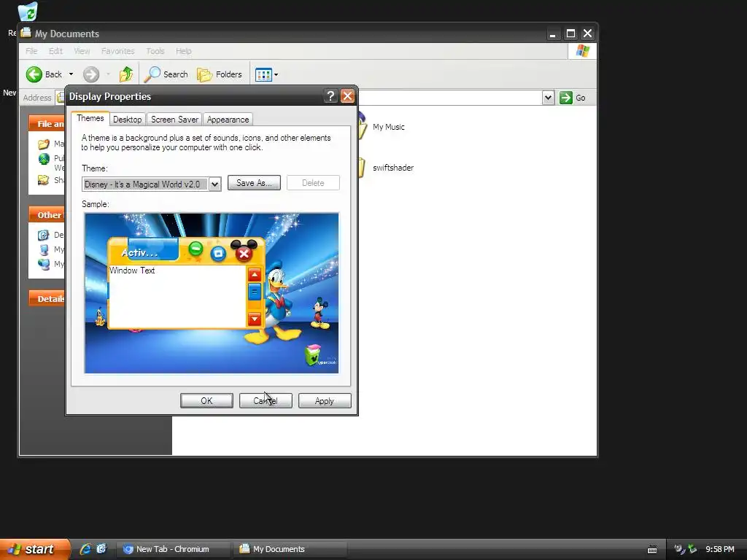Click the help question mark in Display Properties
The height and width of the screenshot is (560, 747).
point(330,96)
